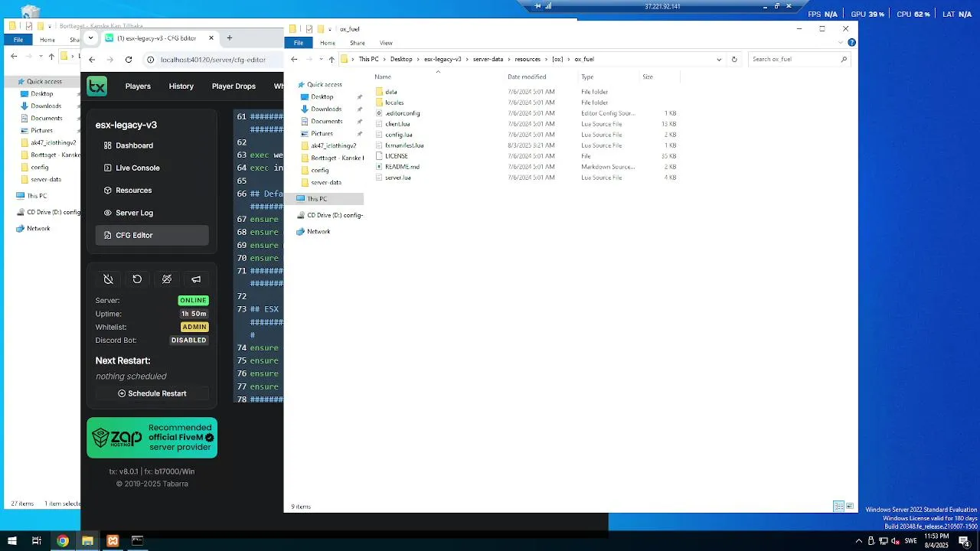This screenshot has height=551, width=980.
Task: Click the stop server power icon
Action: (x=108, y=279)
